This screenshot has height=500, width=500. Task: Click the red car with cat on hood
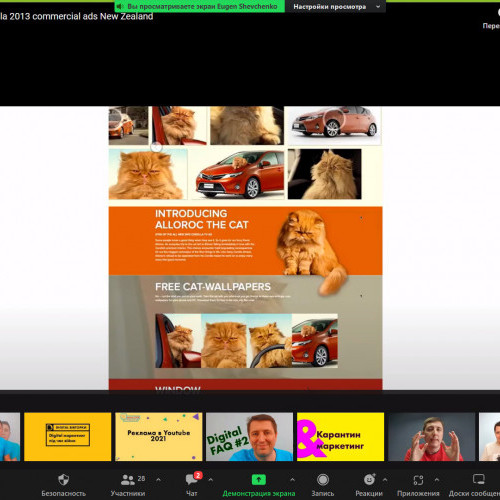[238, 174]
